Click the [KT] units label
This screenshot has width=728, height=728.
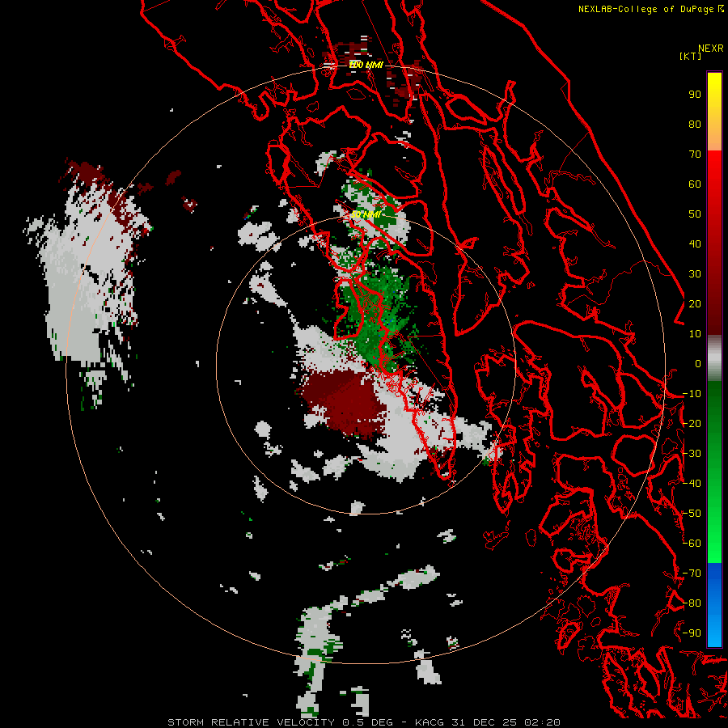click(691, 56)
